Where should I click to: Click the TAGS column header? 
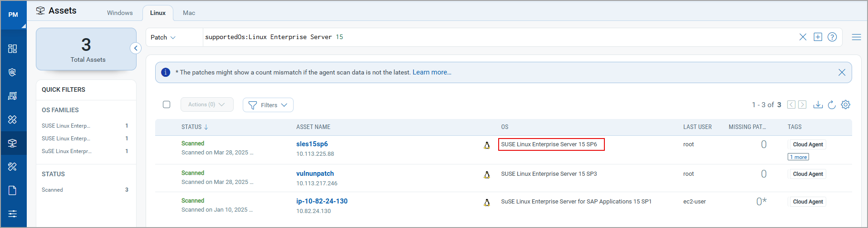point(794,127)
